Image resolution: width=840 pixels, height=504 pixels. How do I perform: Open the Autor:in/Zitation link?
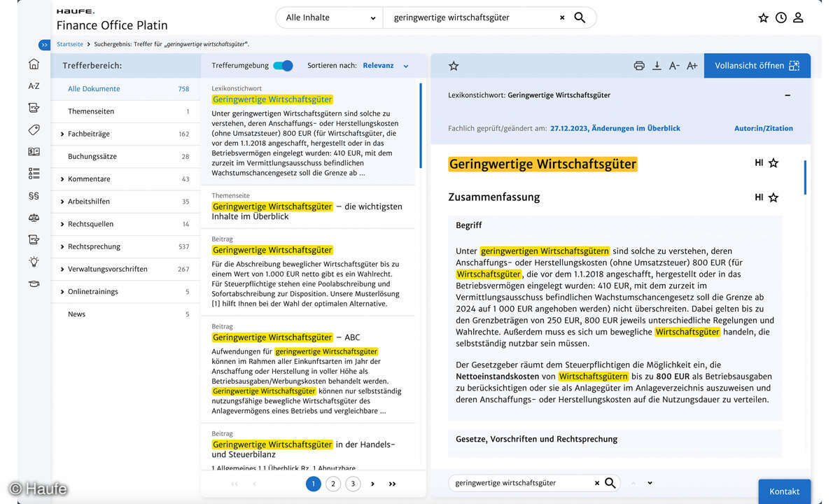pyautogui.click(x=764, y=129)
